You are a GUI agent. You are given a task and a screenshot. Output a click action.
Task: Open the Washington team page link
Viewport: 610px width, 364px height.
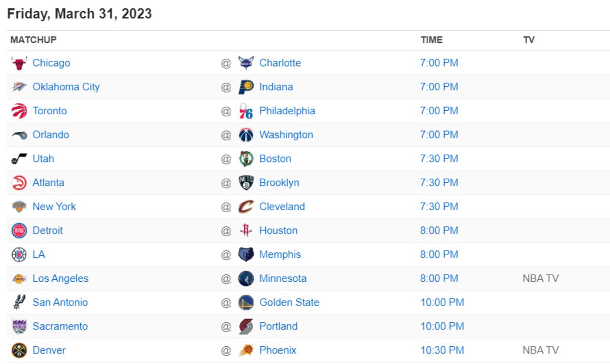coord(286,135)
